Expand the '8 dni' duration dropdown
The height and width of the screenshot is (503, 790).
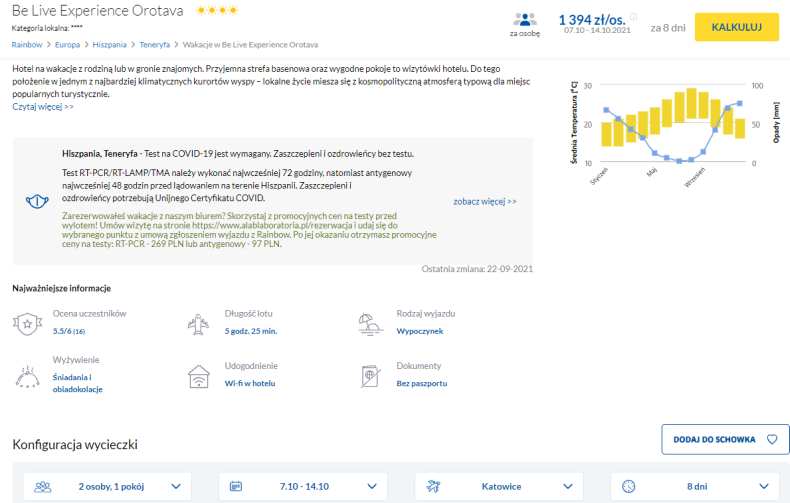[695, 486]
